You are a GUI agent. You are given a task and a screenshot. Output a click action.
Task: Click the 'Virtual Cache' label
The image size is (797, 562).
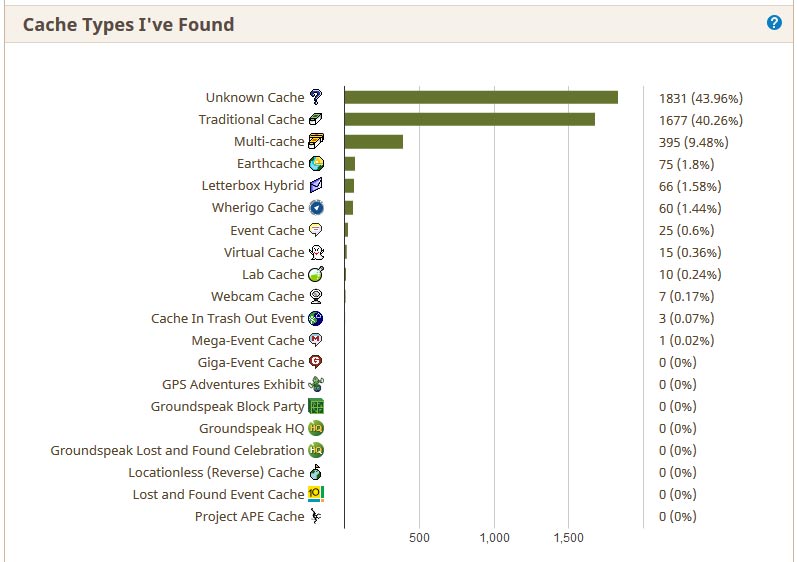264,253
